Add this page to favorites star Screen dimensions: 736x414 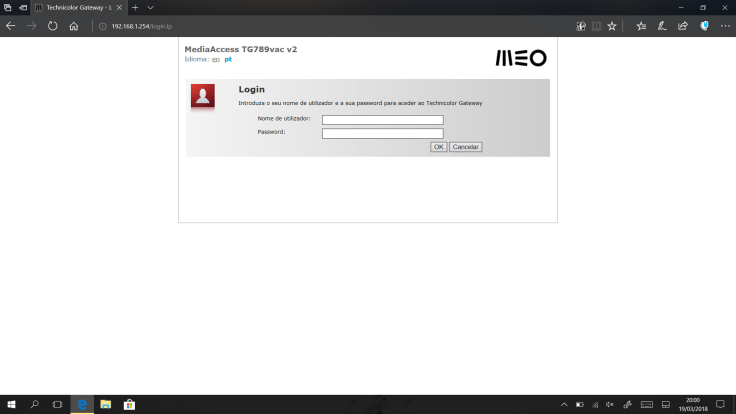(x=612, y=26)
